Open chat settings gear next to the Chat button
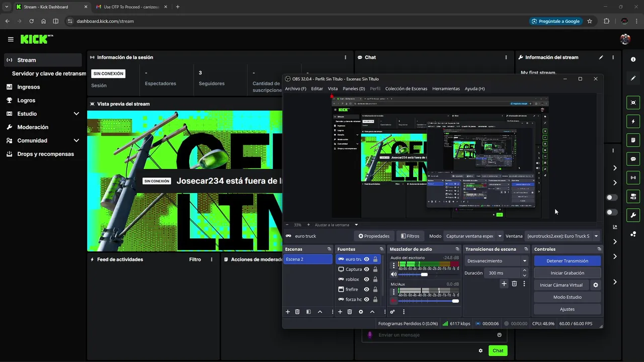The width and height of the screenshot is (644, 362). (x=480, y=351)
